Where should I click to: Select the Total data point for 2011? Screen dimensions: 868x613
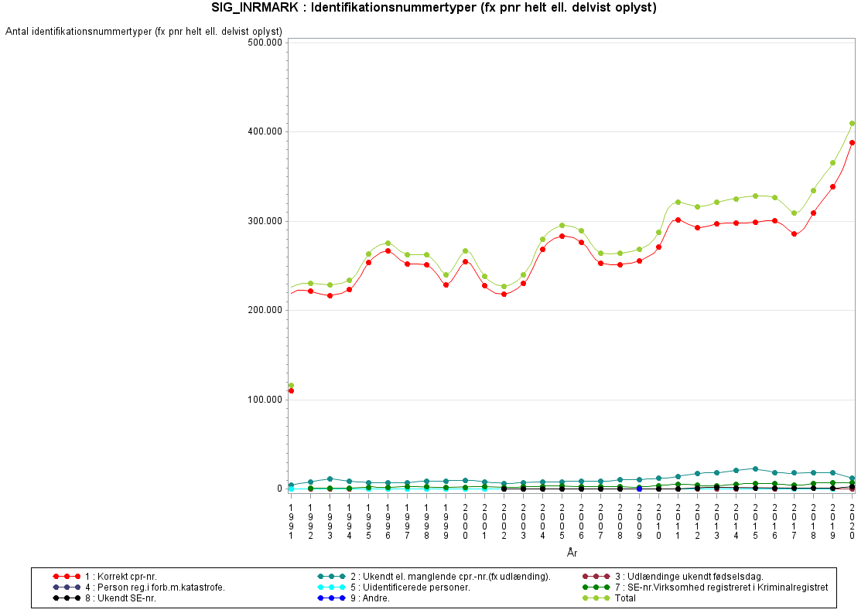678,203
